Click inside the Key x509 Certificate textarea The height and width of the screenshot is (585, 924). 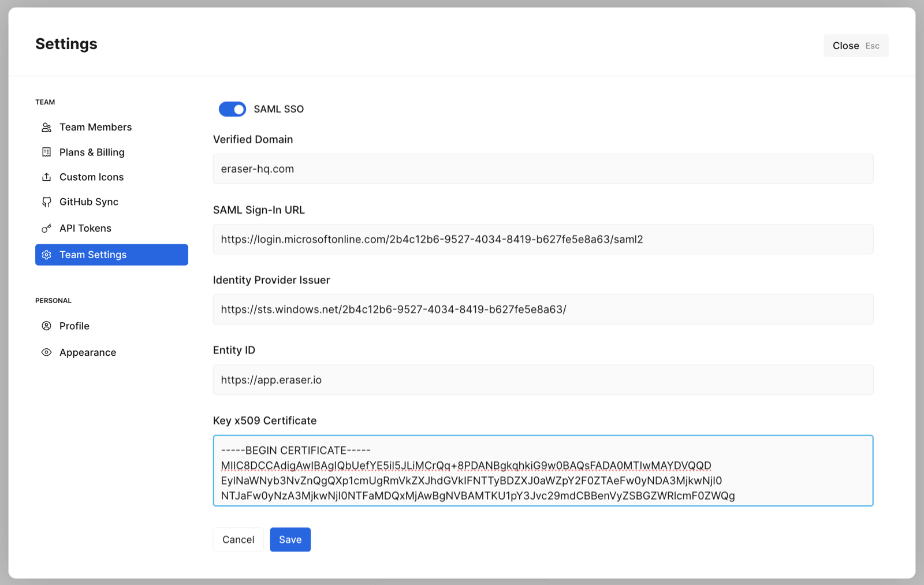coord(543,471)
